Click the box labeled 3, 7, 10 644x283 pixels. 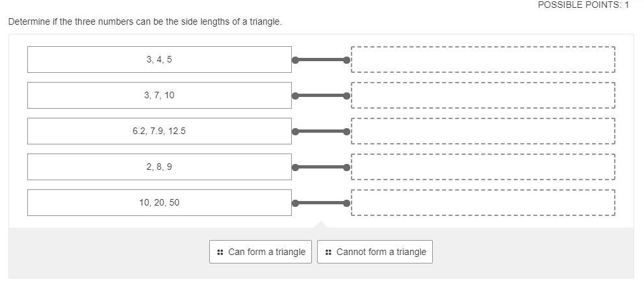[x=159, y=96]
